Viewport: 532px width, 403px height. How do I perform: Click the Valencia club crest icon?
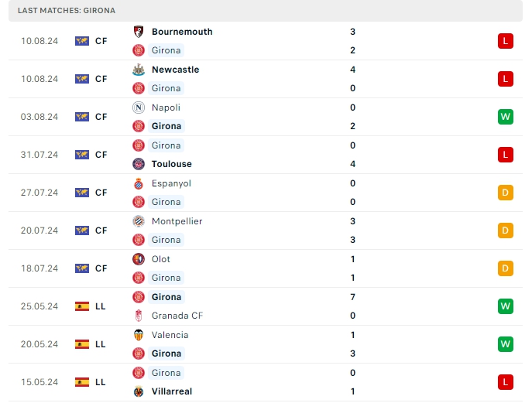(x=139, y=335)
